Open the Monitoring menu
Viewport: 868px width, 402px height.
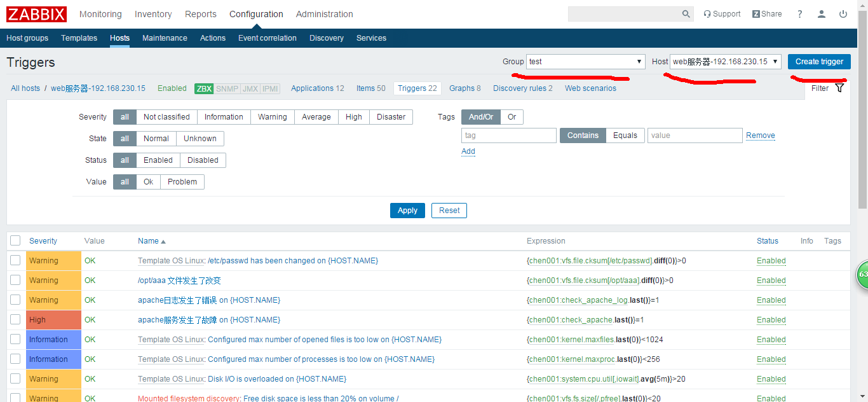pos(100,14)
